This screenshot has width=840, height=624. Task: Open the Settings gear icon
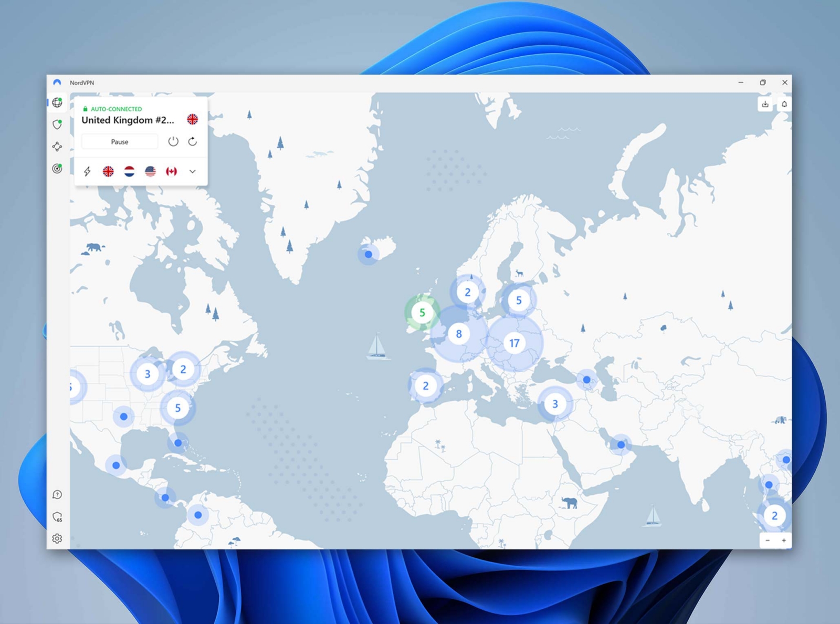[57, 538]
